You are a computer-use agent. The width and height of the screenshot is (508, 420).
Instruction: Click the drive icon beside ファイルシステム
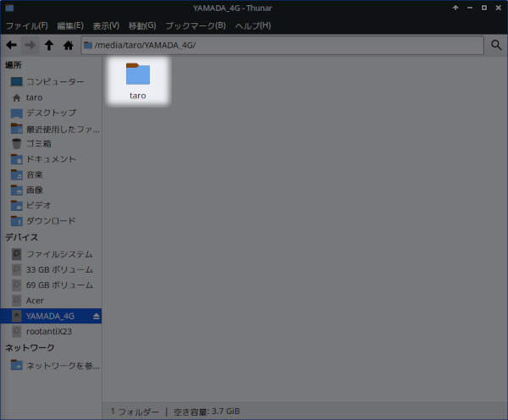pos(17,254)
